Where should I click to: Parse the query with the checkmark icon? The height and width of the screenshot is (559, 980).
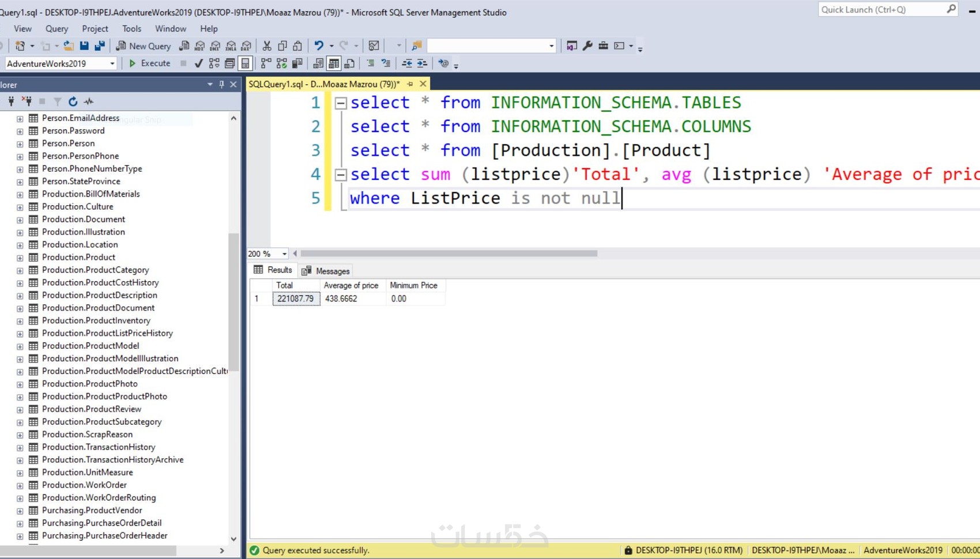pyautogui.click(x=199, y=63)
